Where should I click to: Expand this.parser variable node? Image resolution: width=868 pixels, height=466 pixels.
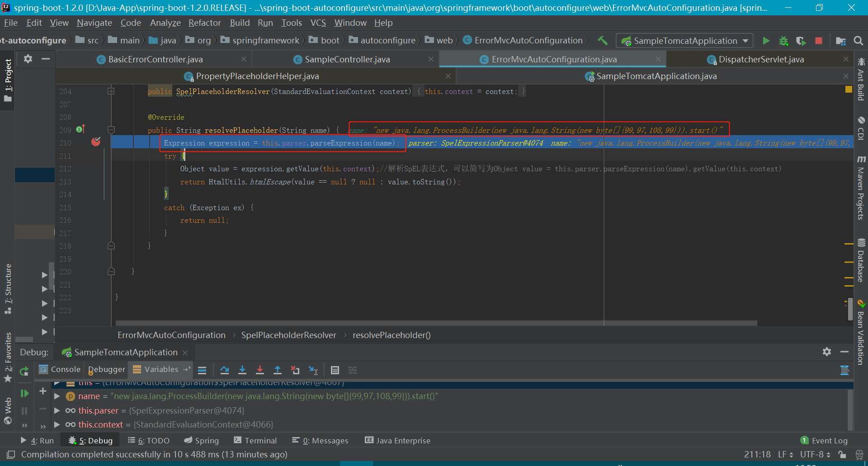(57, 410)
